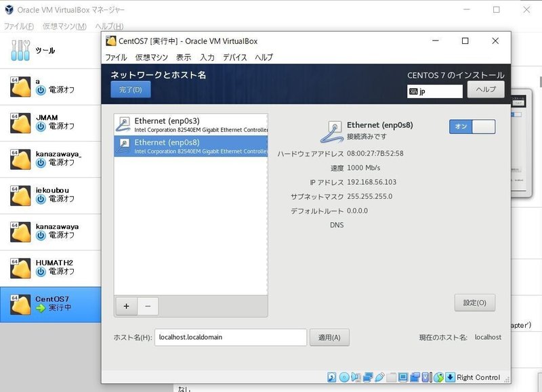This screenshot has height=392, width=542.
Task: Remove network device with minus button
Action: tap(148, 306)
